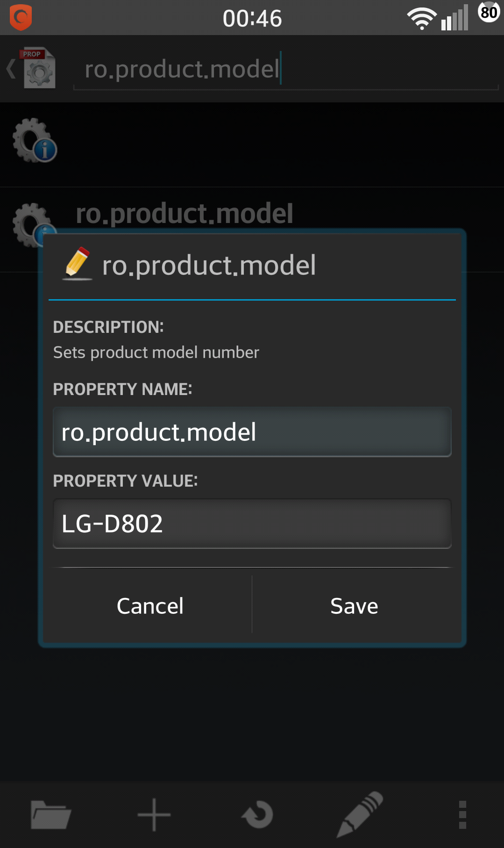The height and width of the screenshot is (848, 504).
Task: Tap the dialog title ro.product.model
Action: [x=209, y=265]
